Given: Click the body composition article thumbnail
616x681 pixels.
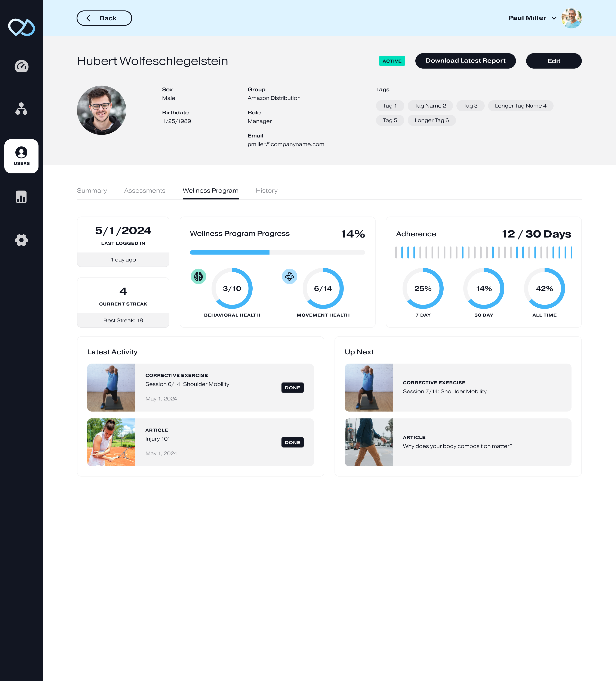Looking at the screenshot, I should pyautogui.click(x=369, y=442).
